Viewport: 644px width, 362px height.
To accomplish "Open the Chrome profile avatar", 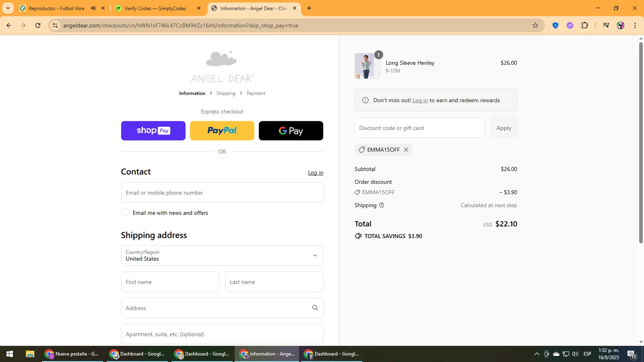I will coord(620,25).
